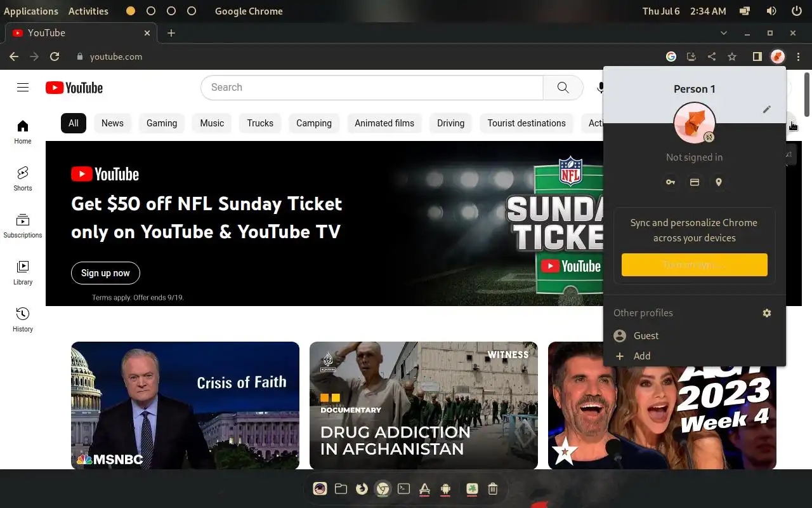Open Payment methods via the card icon

(x=695, y=182)
